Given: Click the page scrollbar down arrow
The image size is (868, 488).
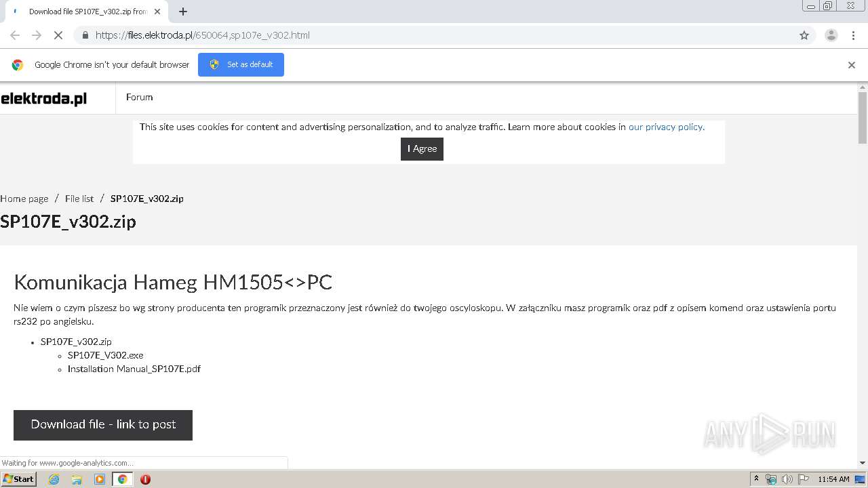Looking at the screenshot, I should pyautogui.click(x=863, y=463).
